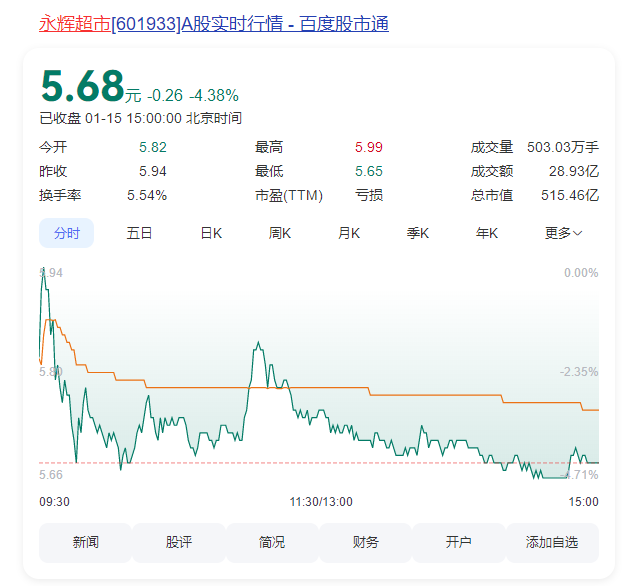Click the 总市值 value 515.46亿

click(570, 195)
